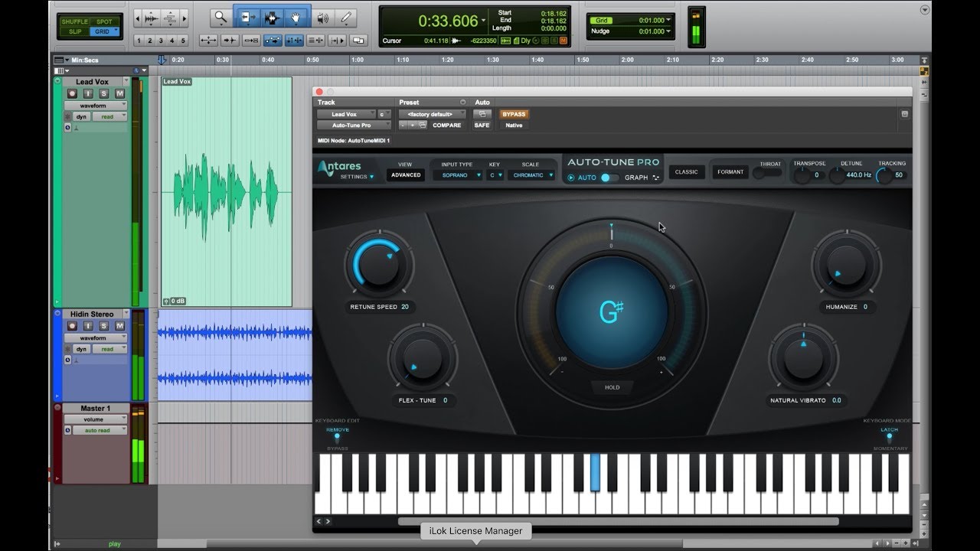The height and width of the screenshot is (551, 980).
Task: Click the Tab to Transients icon
Action: (x=230, y=41)
